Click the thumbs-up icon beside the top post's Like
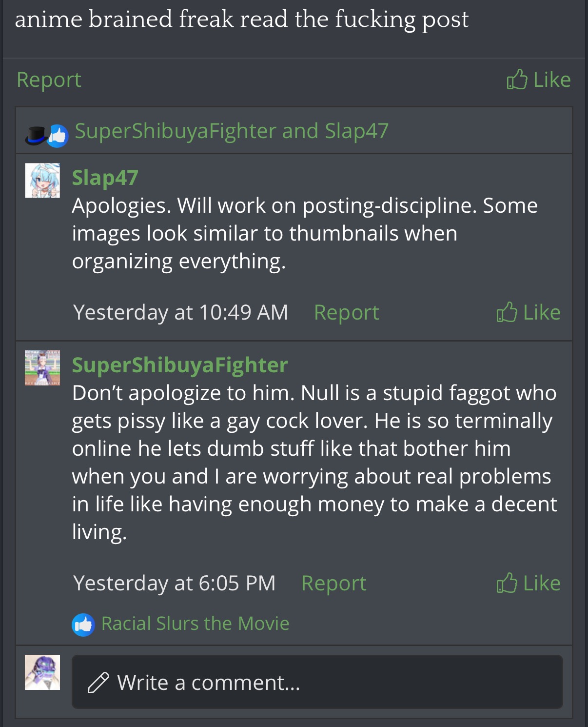Screen dimensions: 588x727 517,79
